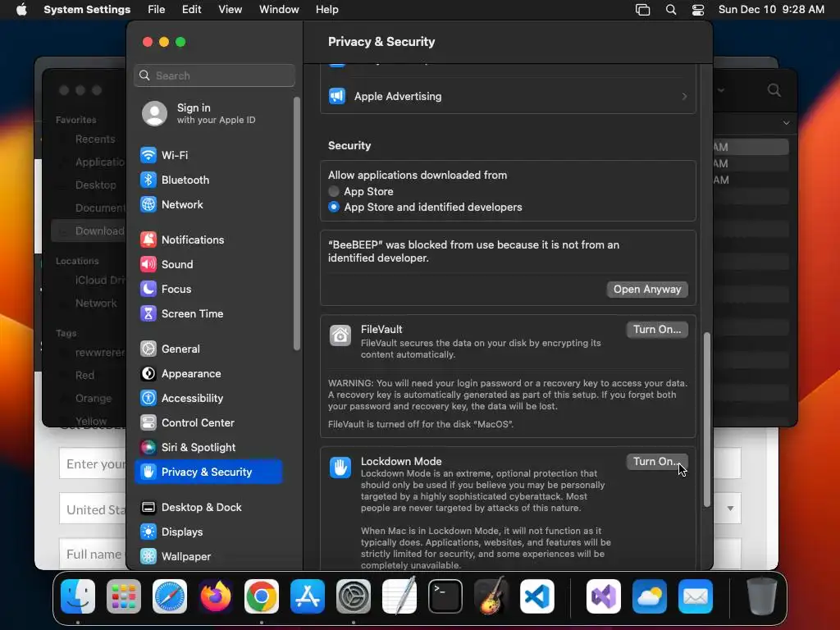Click the sidebar vertical scrollbar
This screenshot has height=630, width=840.
[x=296, y=224]
